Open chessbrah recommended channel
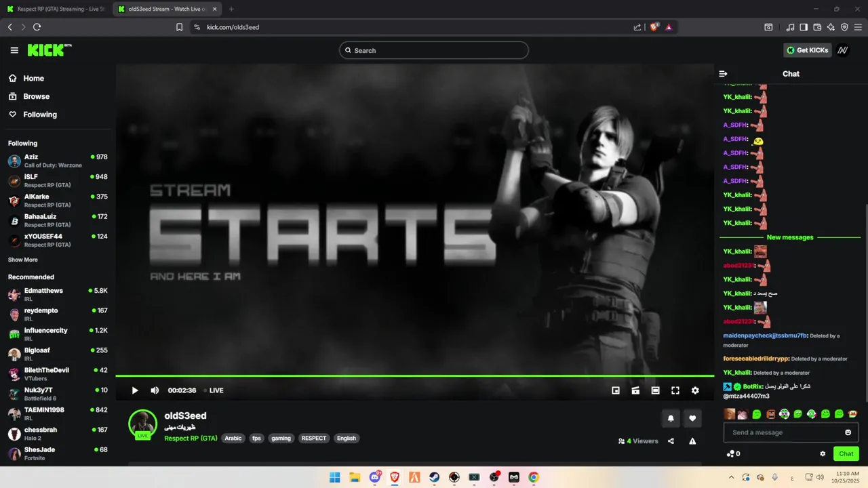Viewport: 868px width, 488px height. tap(58, 434)
